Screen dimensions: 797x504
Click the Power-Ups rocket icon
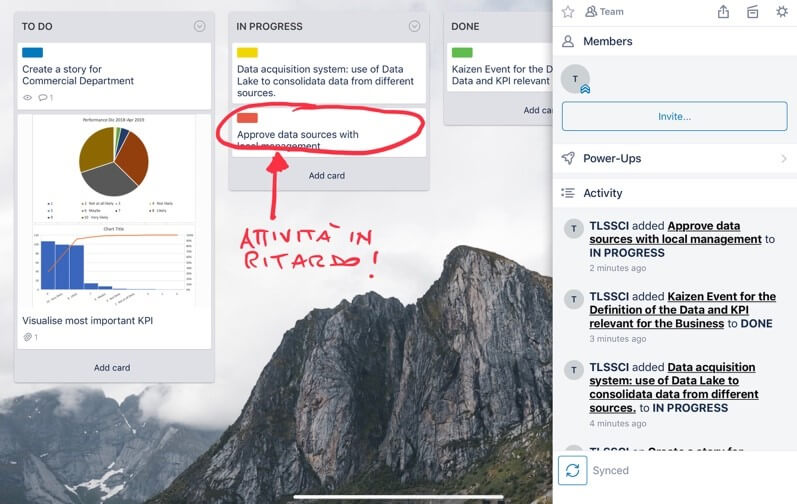(568, 158)
